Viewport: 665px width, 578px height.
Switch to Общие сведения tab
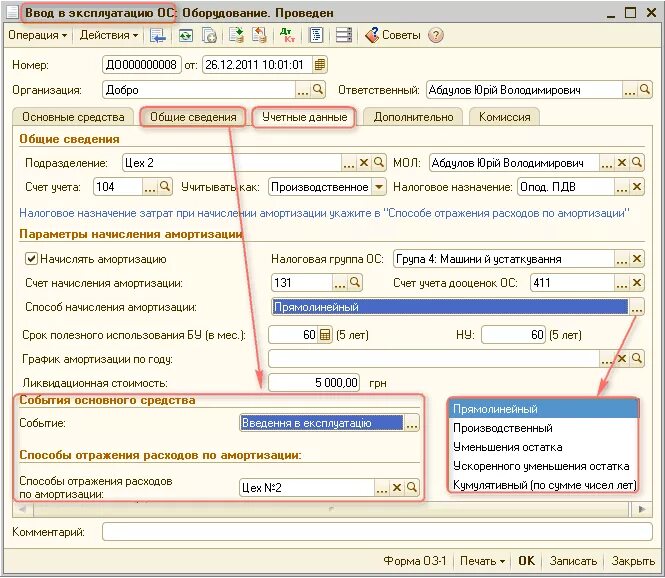tap(193, 117)
